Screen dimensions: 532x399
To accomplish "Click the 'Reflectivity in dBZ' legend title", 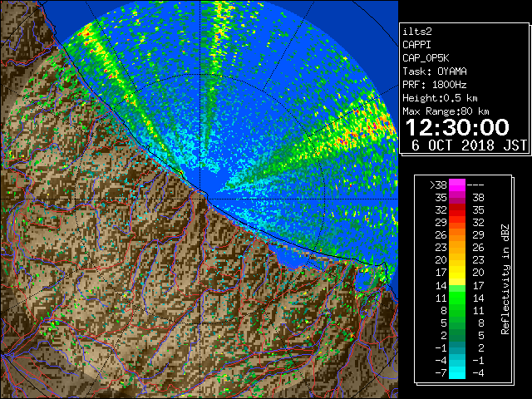I will (x=505, y=279).
